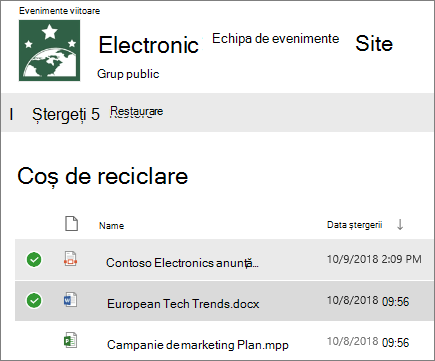Viewport: 435px width, 361px height.
Task: Select the Site heading text
Action: click(x=374, y=44)
